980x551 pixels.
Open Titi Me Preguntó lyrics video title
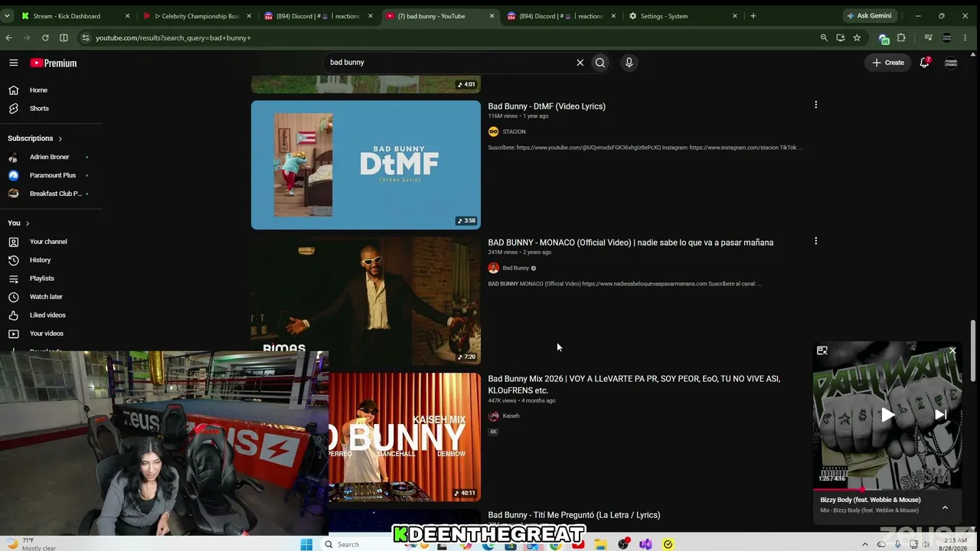pyautogui.click(x=573, y=515)
